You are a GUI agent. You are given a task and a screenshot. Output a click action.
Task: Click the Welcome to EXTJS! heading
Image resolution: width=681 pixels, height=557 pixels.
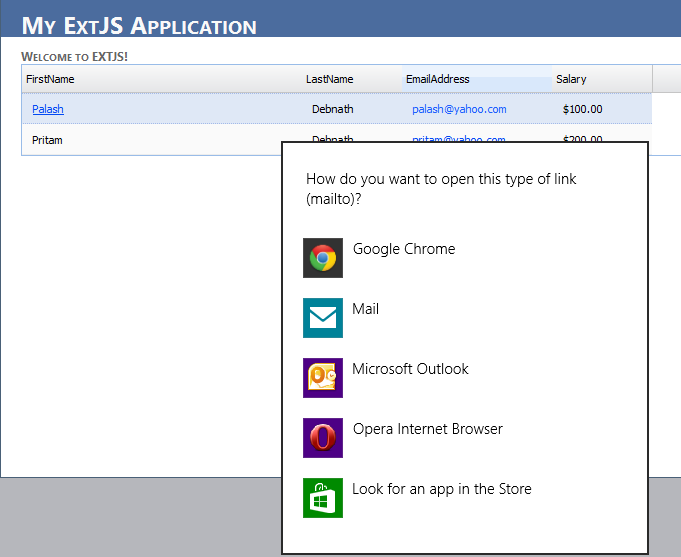[x=74, y=57]
